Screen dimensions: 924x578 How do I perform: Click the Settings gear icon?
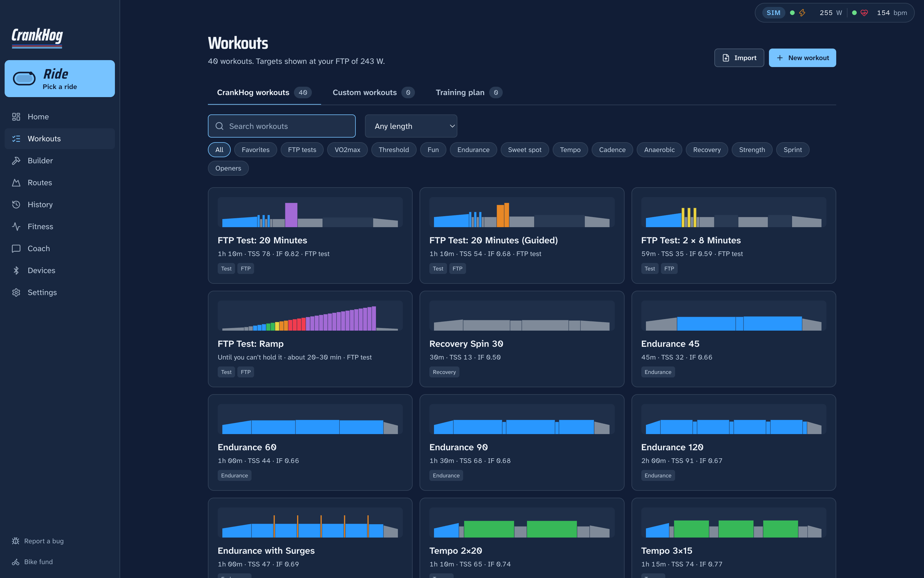click(16, 292)
